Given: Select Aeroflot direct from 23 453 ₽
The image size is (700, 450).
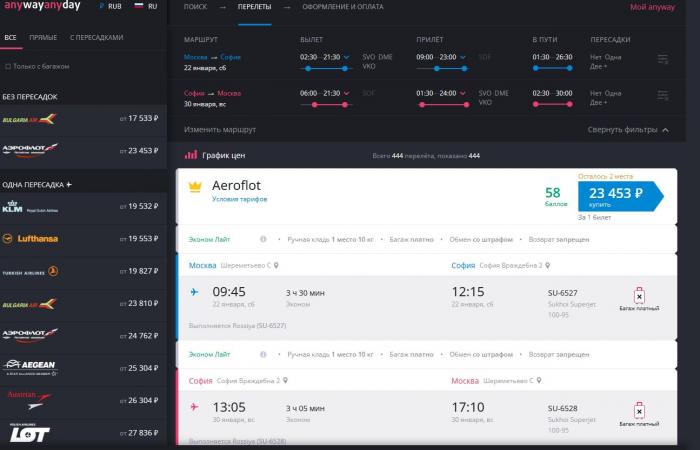Looking at the screenshot, I should point(83,151).
